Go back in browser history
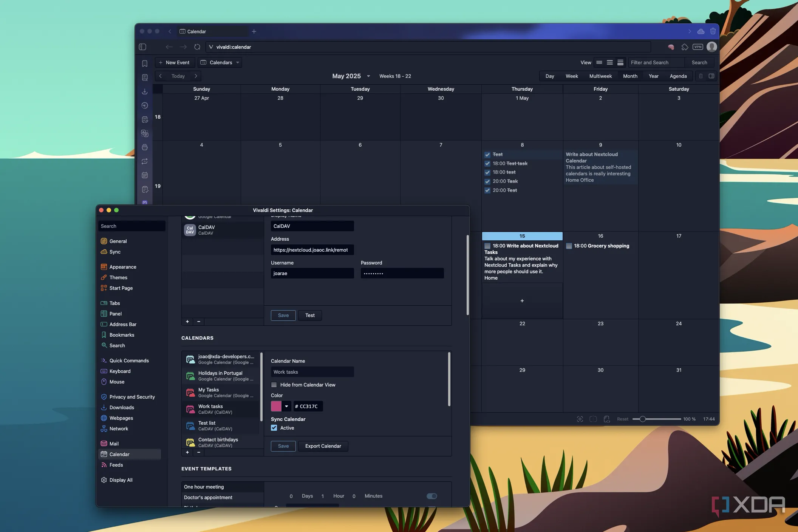This screenshot has height=532, width=798. click(x=169, y=47)
